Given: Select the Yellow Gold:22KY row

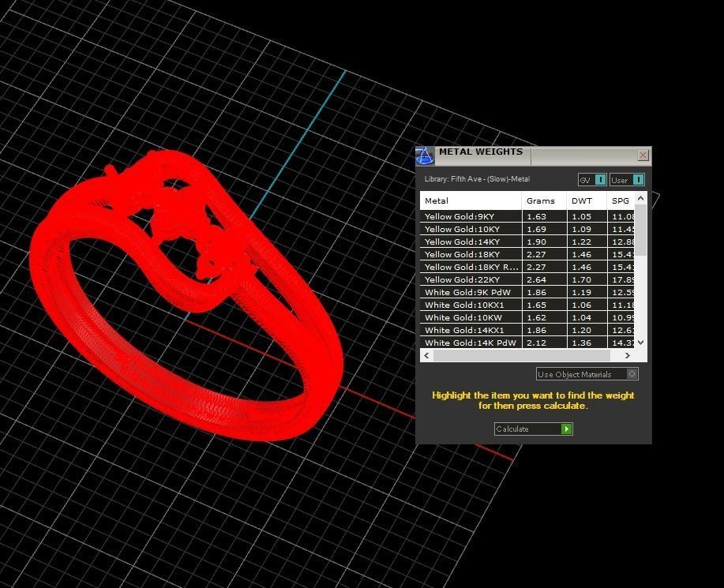Looking at the screenshot, I should [x=527, y=279].
